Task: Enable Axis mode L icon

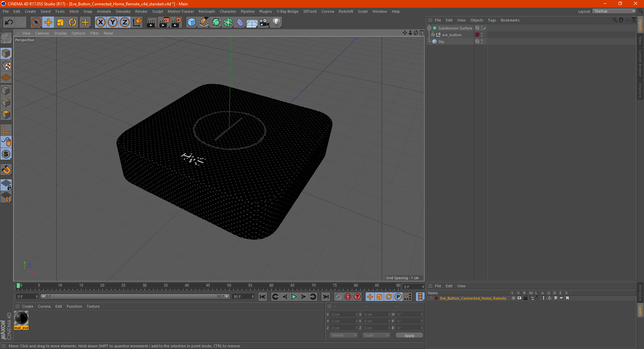Action: [x=6, y=130]
